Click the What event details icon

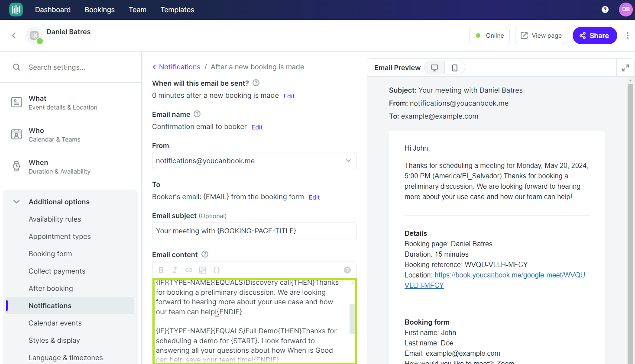click(16, 102)
